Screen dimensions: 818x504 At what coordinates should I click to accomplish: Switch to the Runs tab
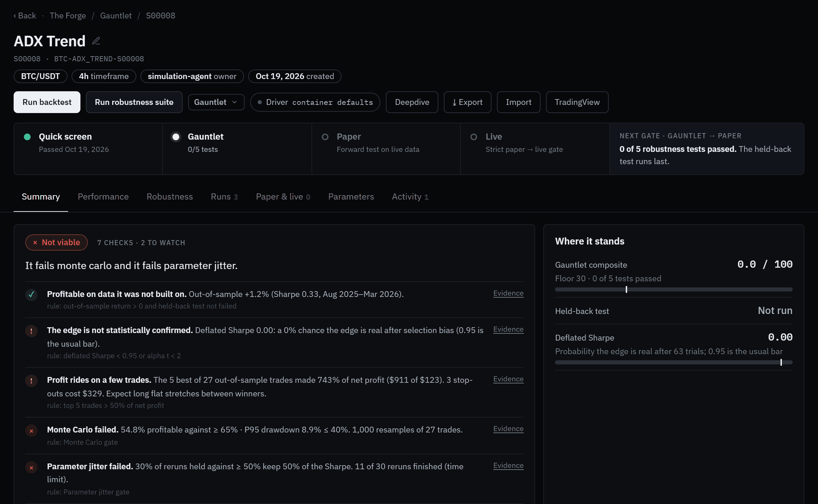pyautogui.click(x=224, y=197)
